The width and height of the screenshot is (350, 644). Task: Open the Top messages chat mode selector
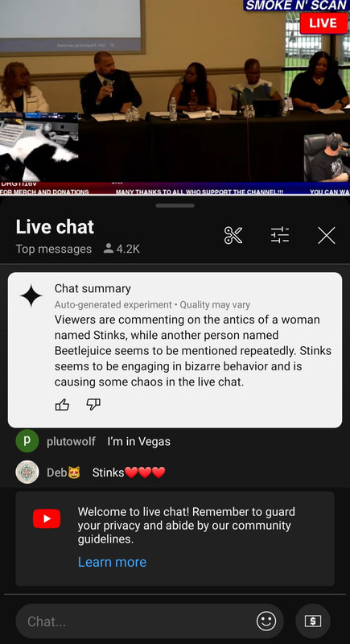tap(54, 249)
